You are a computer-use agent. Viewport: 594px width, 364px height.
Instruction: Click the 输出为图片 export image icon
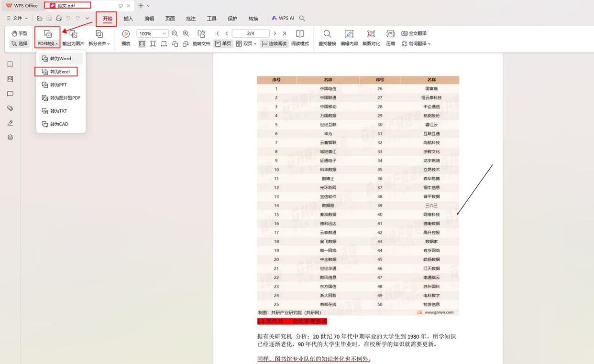tap(73, 37)
